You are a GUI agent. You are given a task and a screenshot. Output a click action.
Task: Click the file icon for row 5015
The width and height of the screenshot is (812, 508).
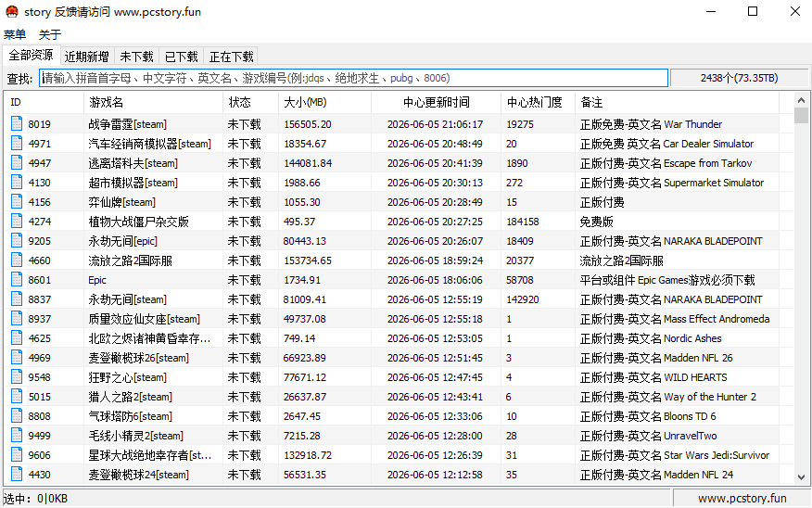[x=17, y=396]
